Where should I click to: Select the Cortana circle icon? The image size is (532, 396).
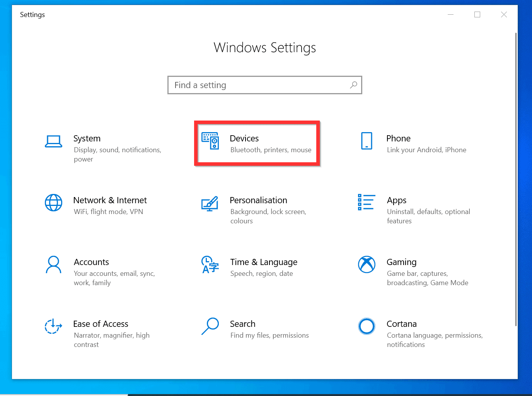point(367,326)
